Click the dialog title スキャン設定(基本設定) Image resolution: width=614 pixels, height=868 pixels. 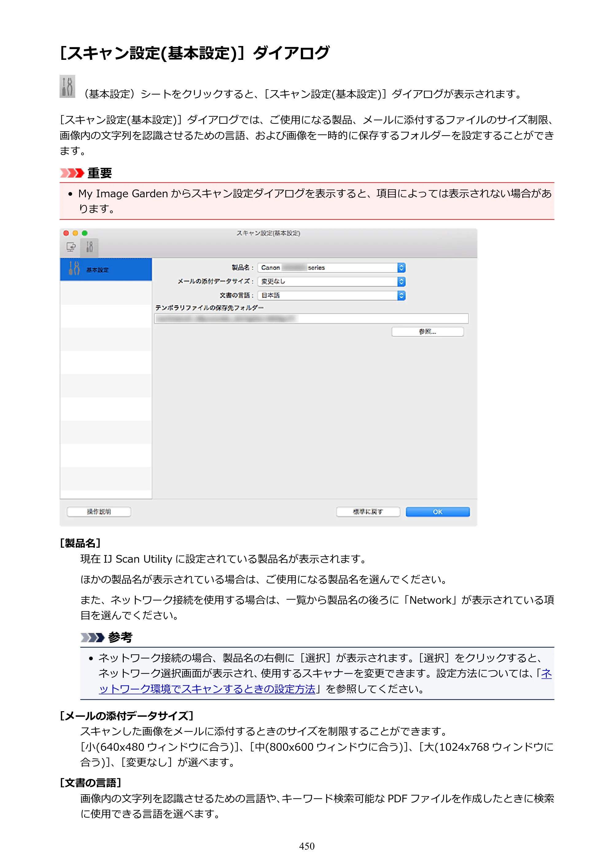269,233
